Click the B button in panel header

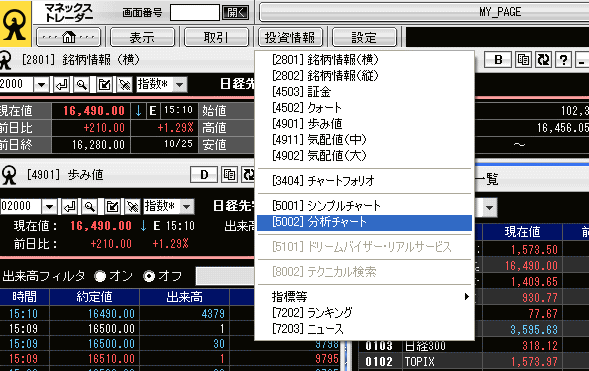pyautogui.click(x=498, y=60)
